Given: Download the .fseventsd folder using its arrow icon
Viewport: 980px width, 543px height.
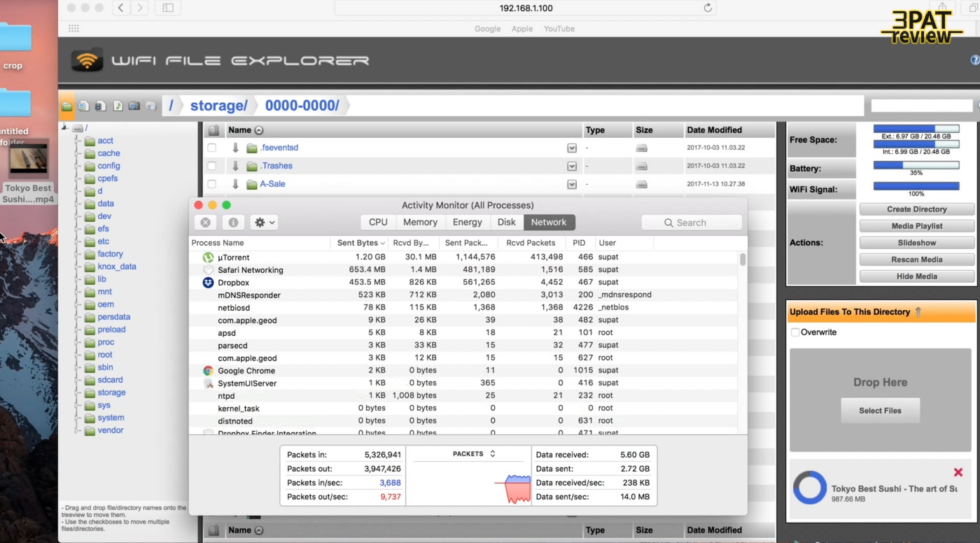Looking at the screenshot, I should pos(235,148).
